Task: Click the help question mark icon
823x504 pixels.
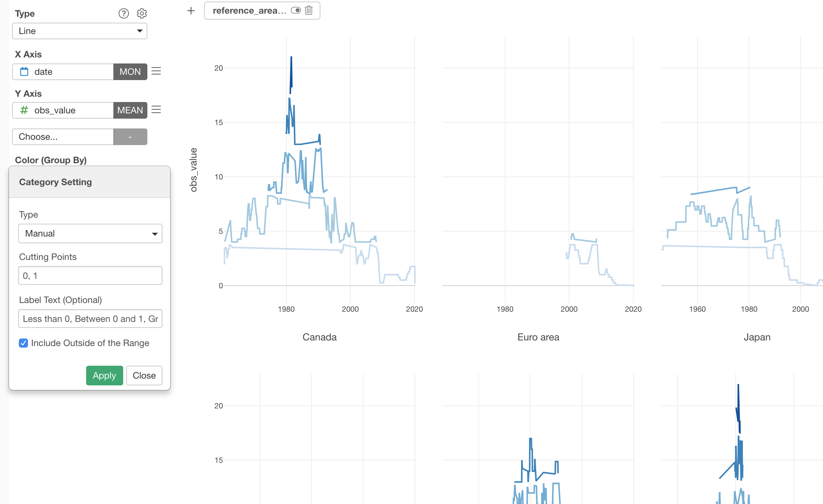Action: click(124, 14)
